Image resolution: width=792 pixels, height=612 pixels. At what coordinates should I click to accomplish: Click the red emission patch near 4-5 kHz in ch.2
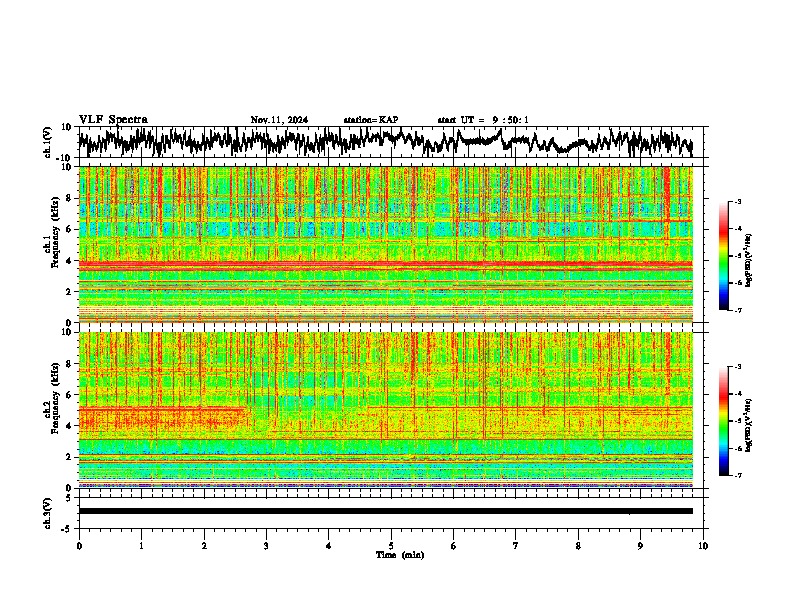coord(162,418)
